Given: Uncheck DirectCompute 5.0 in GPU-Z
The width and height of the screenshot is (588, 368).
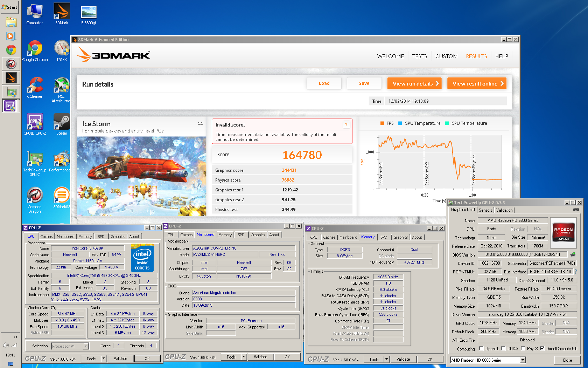Looking at the screenshot, I should point(542,348).
